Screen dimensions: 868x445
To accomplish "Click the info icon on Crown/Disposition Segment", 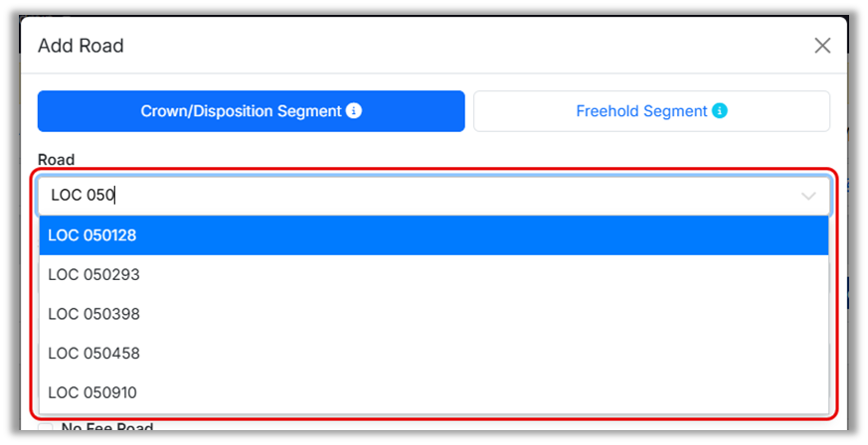I will (354, 111).
